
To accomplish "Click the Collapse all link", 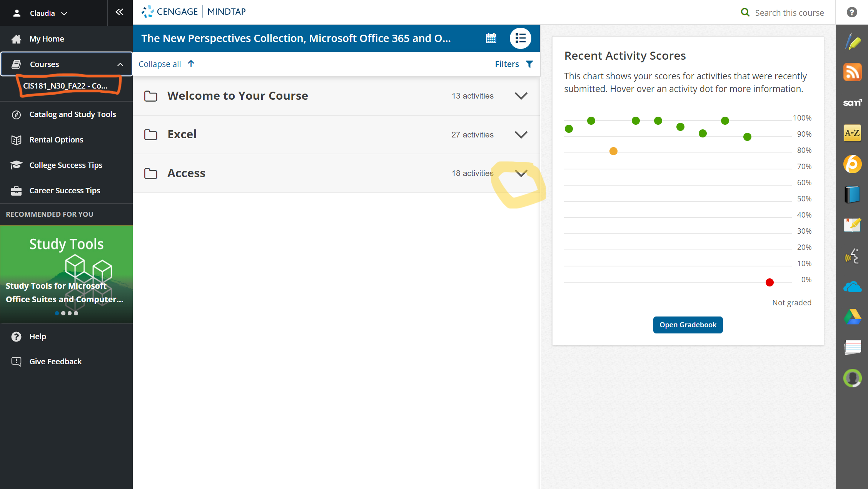I will pos(160,64).
